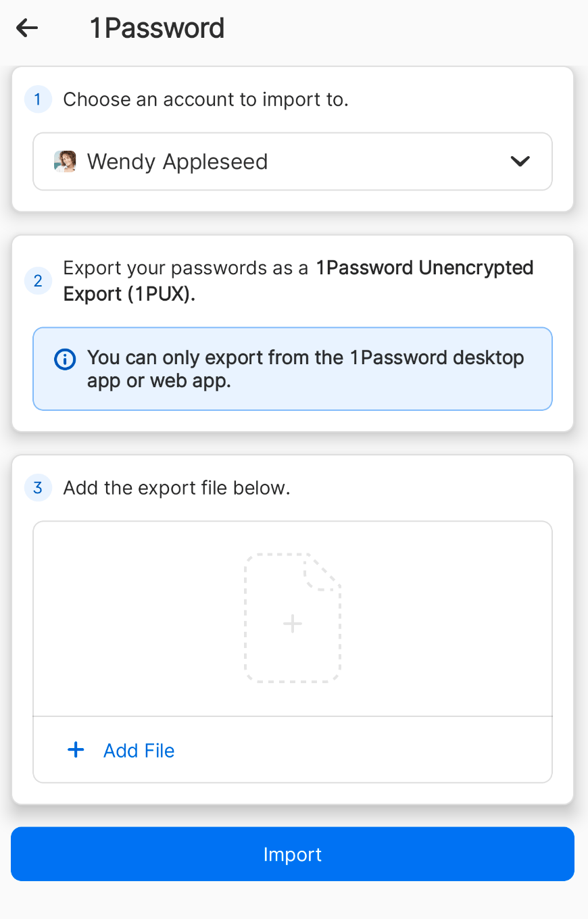
Task: Click the Add the export file below text
Action: tap(175, 487)
